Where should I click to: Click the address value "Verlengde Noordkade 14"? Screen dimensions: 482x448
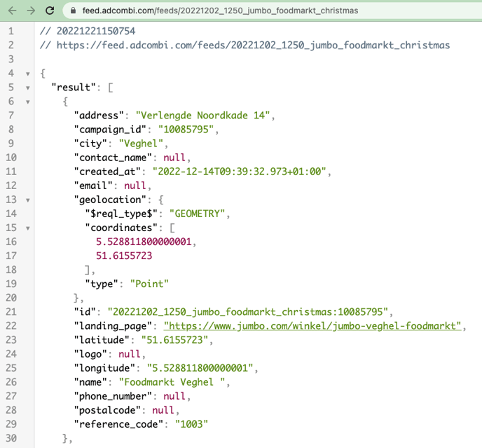(202, 115)
